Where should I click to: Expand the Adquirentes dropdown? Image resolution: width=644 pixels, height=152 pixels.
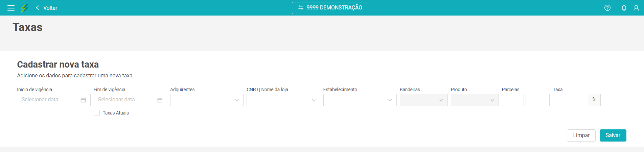[x=207, y=100]
